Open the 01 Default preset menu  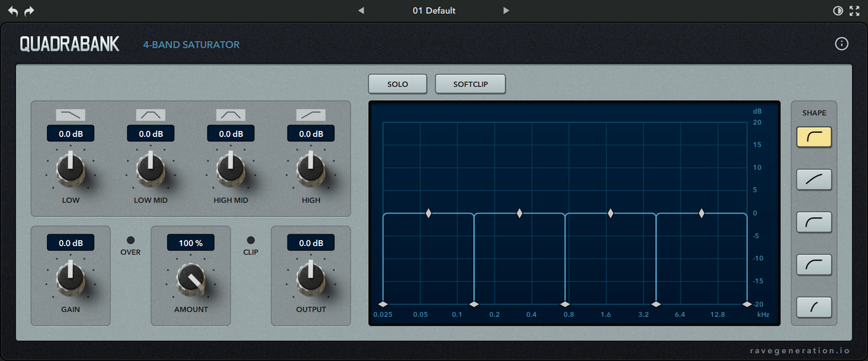tap(434, 11)
